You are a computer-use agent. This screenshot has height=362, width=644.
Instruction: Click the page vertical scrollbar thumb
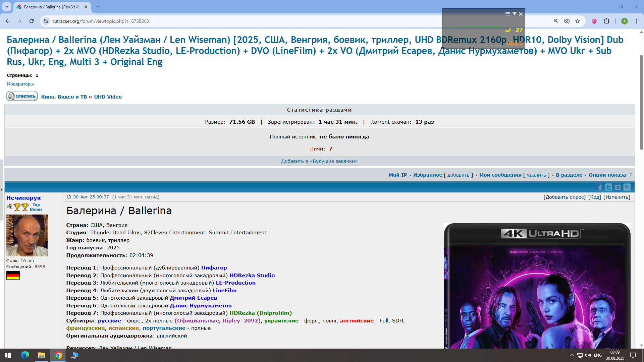(x=641, y=102)
